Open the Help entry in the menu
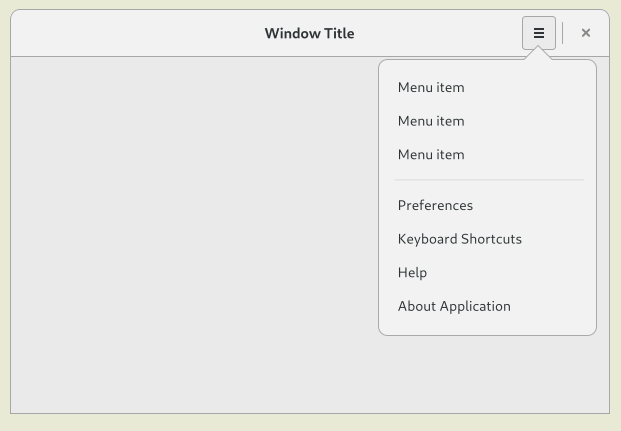This screenshot has width=621, height=431. tap(412, 273)
